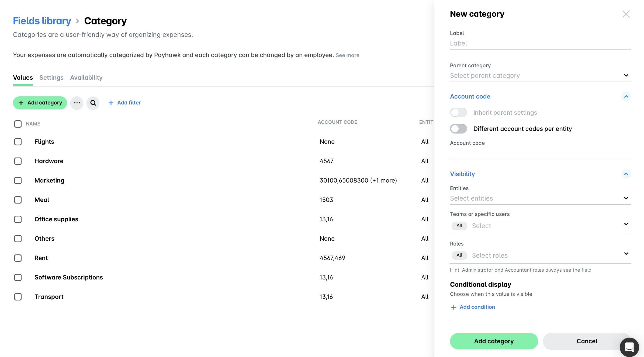Open the Software Subscriptions category

(69, 277)
